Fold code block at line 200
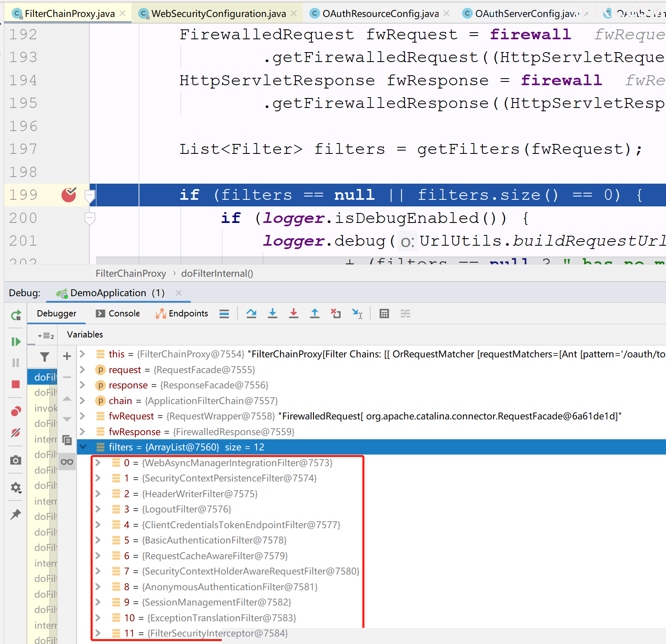 pos(90,218)
